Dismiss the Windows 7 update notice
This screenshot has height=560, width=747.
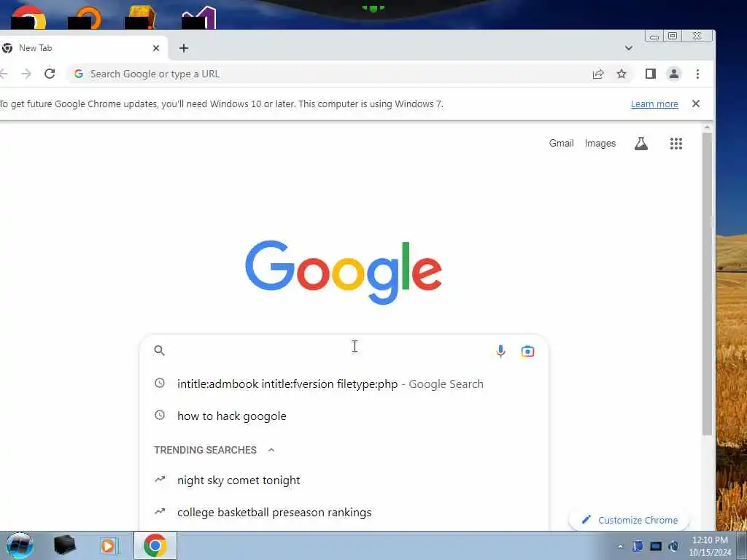(x=695, y=104)
